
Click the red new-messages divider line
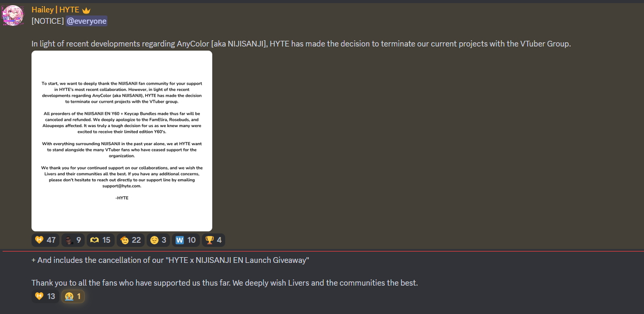pos(323,252)
